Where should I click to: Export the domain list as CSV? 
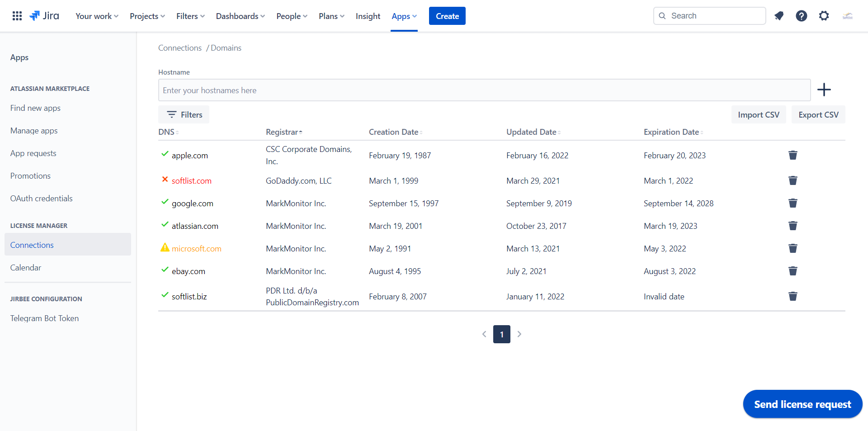pyautogui.click(x=818, y=114)
